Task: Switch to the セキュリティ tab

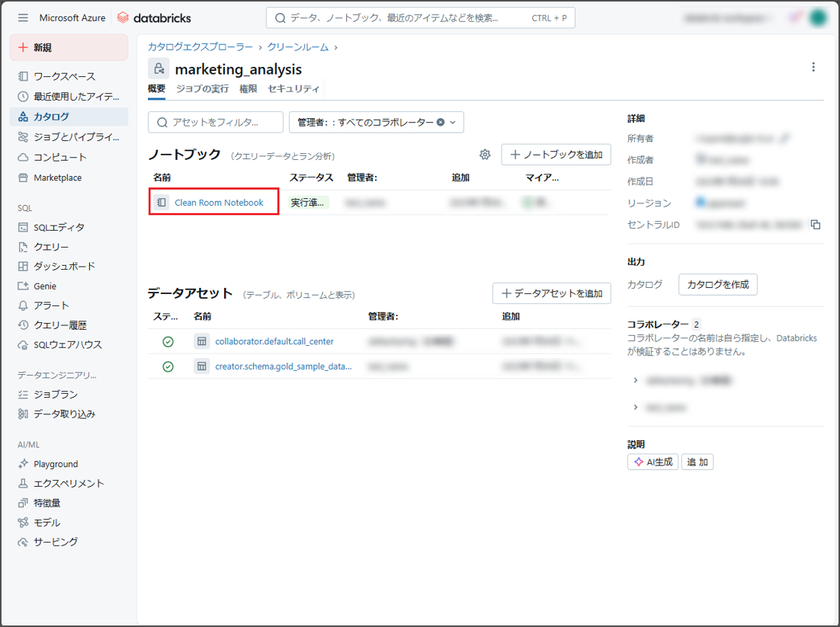Action: [x=293, y=89]
